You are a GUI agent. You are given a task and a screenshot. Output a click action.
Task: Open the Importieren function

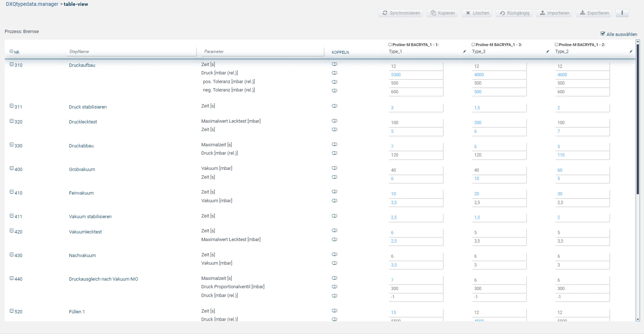pos(554,13)
